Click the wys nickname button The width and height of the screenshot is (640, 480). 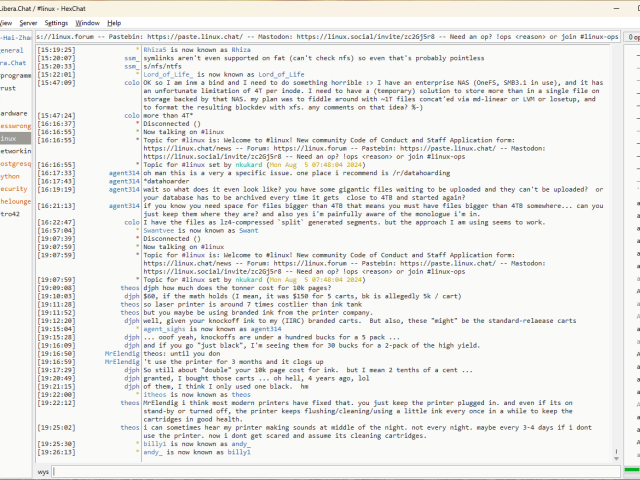pyautogui.click(x=44, y=471)
